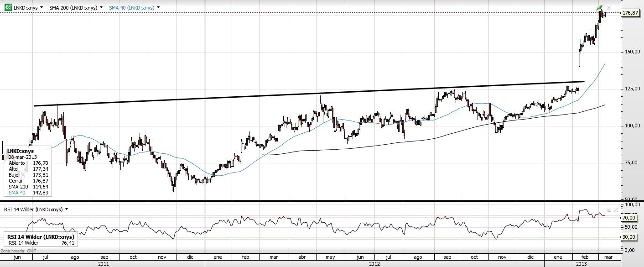Expand the SMA 200 indicator menu
Screen dimensions: 644x267
[x=101, y=8]
